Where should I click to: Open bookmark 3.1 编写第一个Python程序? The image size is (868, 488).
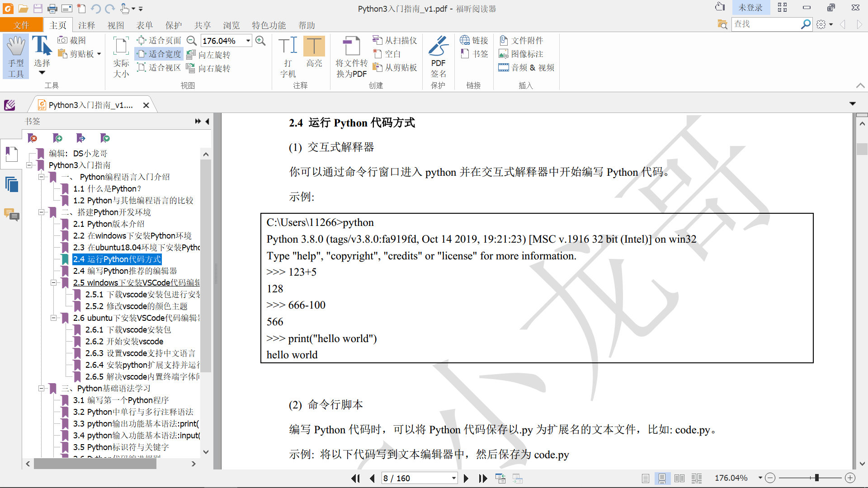121,400
